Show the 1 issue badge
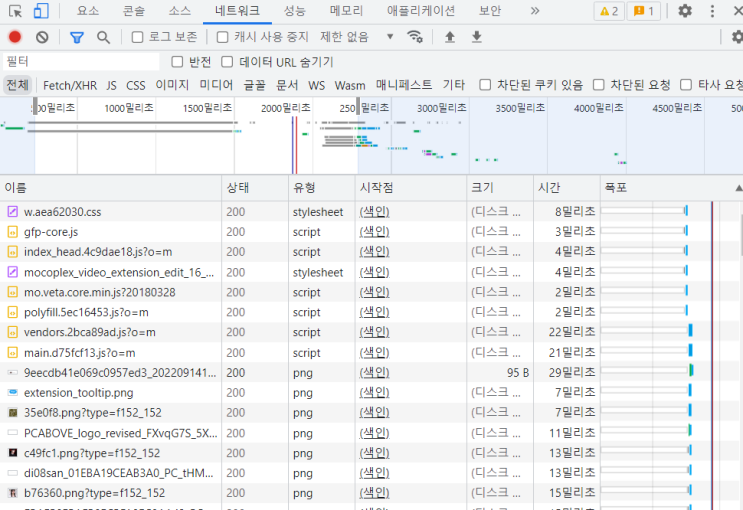Viewport: 743px width, 510px height. pos(643,11)
